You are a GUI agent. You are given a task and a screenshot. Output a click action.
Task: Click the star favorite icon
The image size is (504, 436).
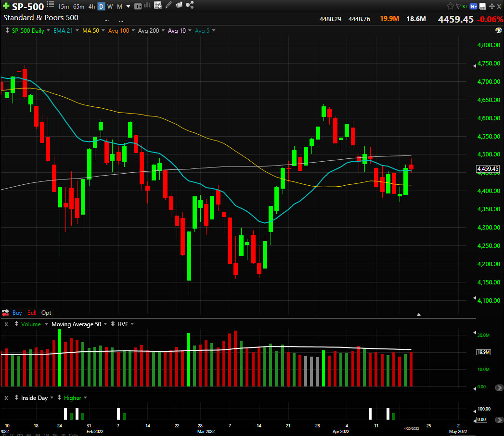450,6
